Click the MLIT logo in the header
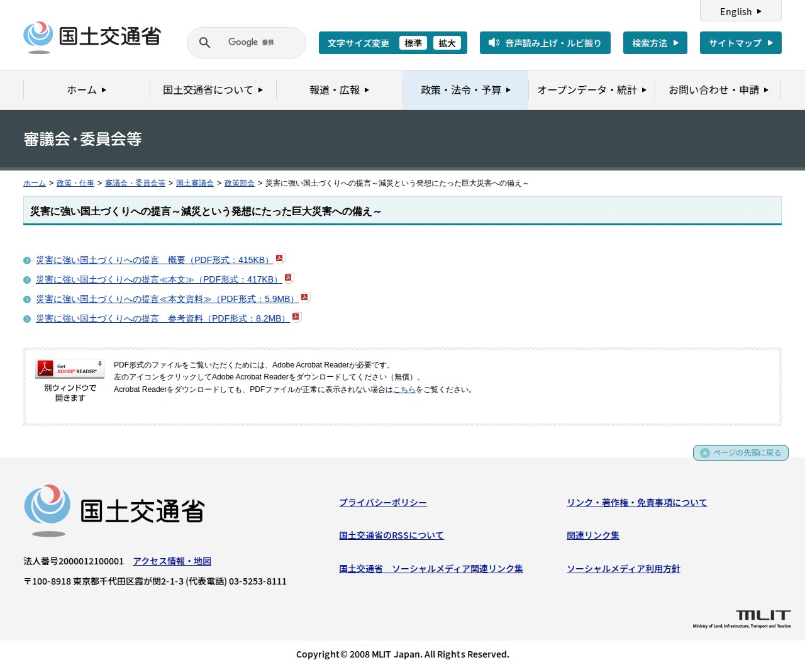Viewport: 805px width, 672px height. click(92, 37)
